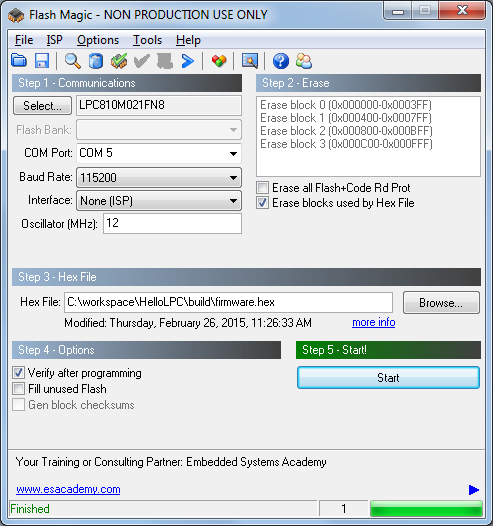Open the Tools menu

147,40
